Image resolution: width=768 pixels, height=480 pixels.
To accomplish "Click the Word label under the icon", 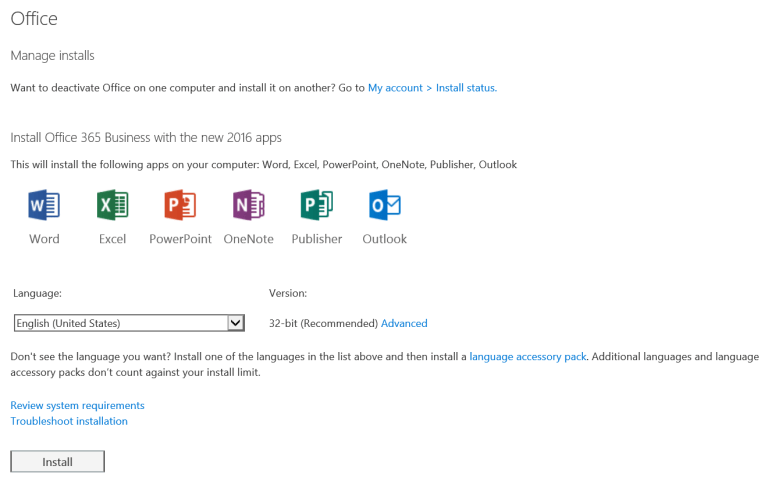I will pyautogui.click(x=44, y=239).
